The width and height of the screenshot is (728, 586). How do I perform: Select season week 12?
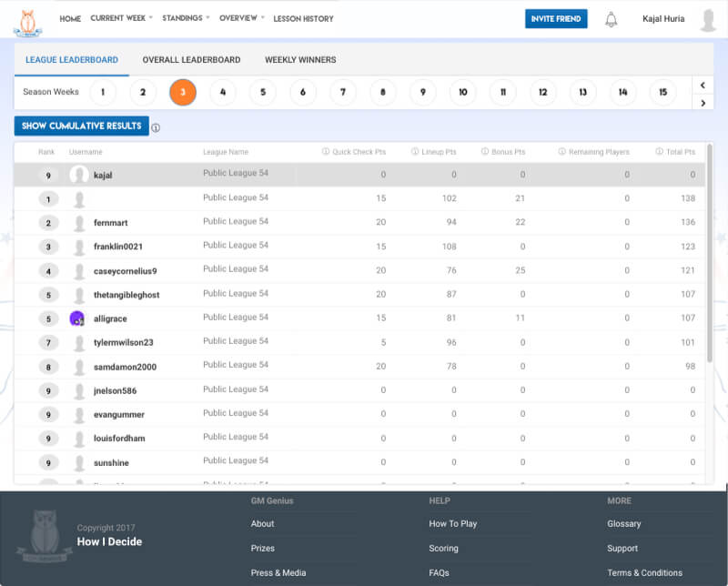[x=542, y=92]
